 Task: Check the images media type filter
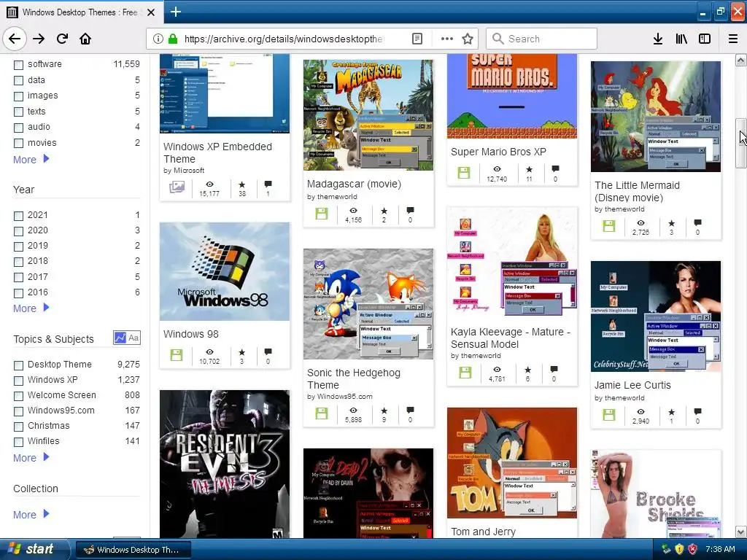(x=18, y=96)
